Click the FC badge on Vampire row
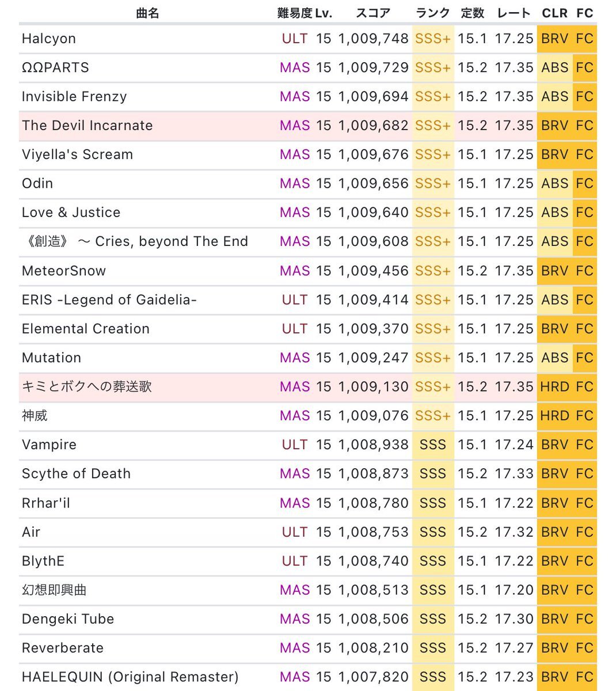Viewport: 616px width, 691px height. tap(585, 445)
